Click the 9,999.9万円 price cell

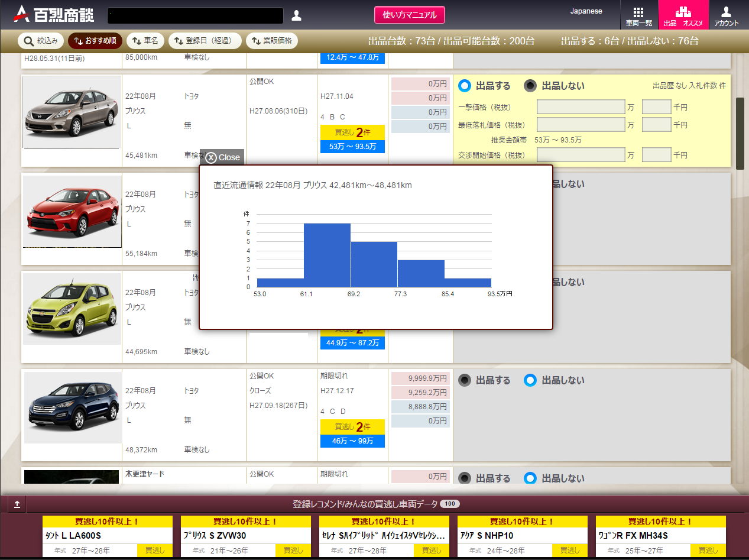click(420, 378)
